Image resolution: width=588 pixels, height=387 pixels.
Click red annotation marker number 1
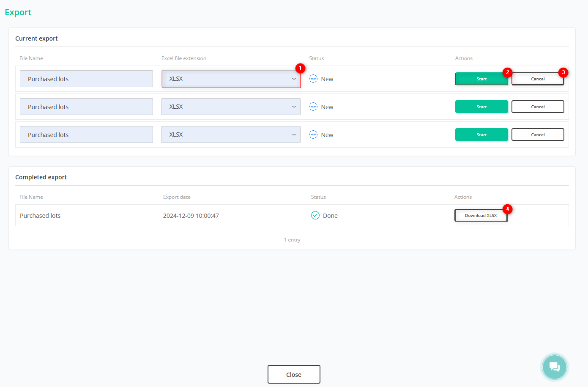coord(300,68)
